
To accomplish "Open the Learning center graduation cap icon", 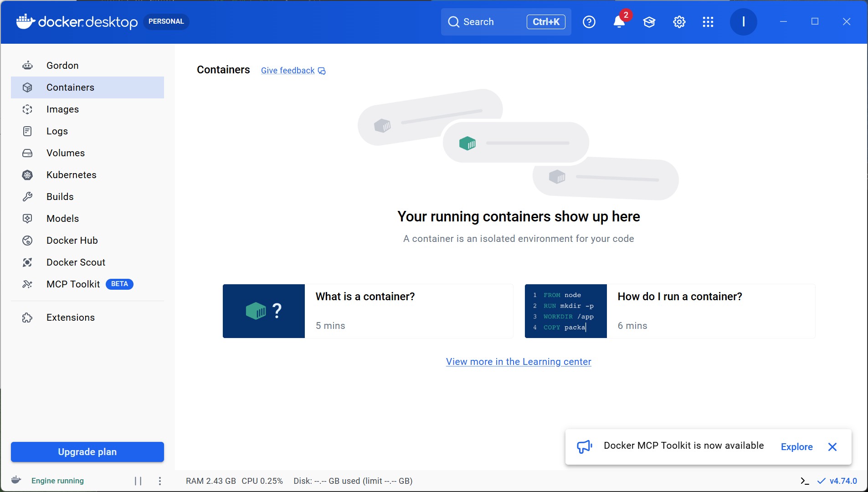I will pos(649,22).
